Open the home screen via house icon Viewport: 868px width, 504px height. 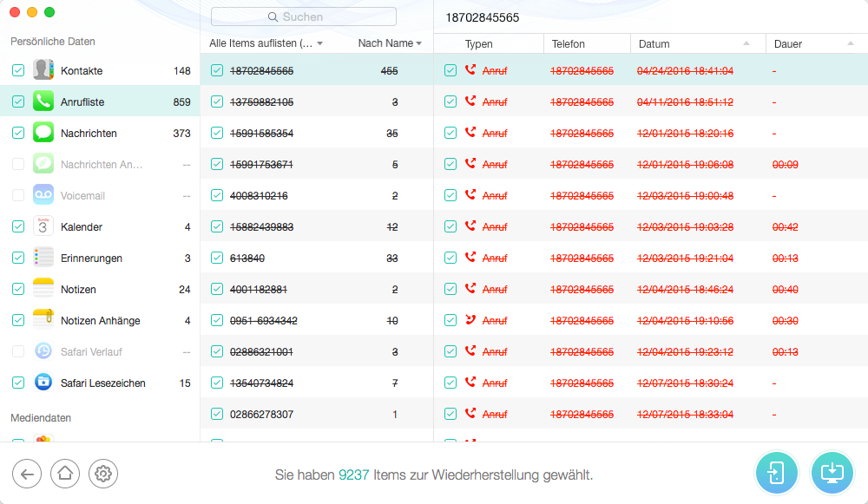click(x=65, y=475)
